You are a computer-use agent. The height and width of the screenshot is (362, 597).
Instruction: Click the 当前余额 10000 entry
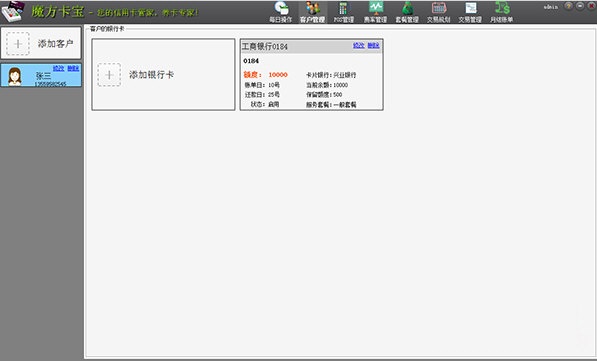327,85
